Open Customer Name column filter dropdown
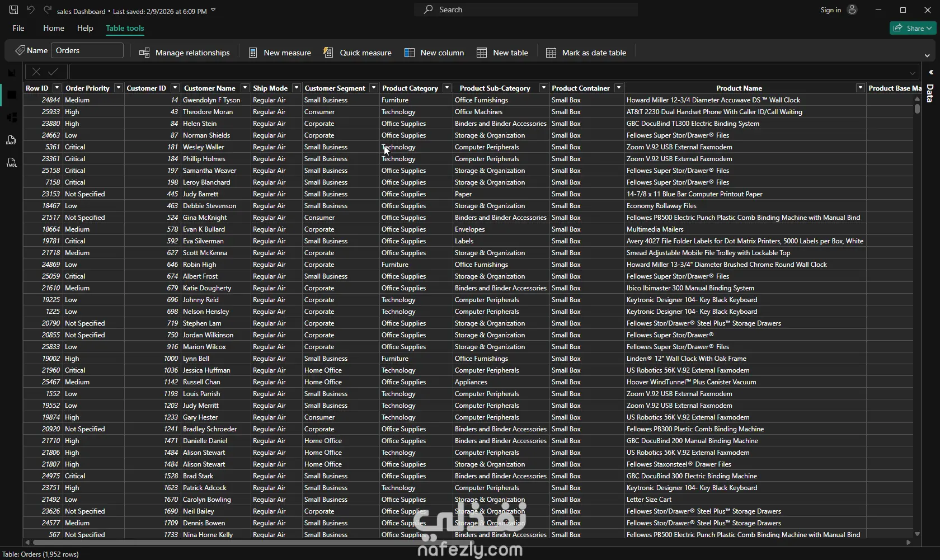This screenshot has height=560, width=940. 245,88
